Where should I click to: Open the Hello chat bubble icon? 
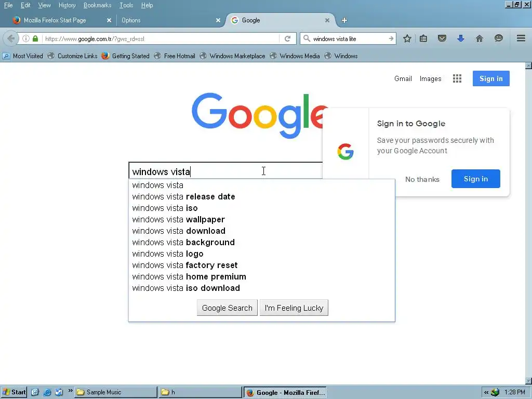click(498, 38)
